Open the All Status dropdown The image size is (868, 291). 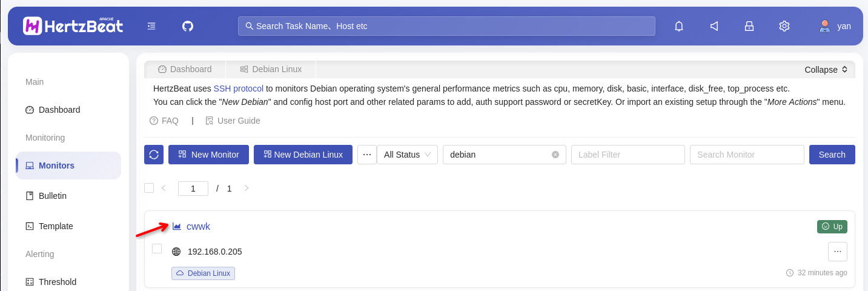[407, 155]
